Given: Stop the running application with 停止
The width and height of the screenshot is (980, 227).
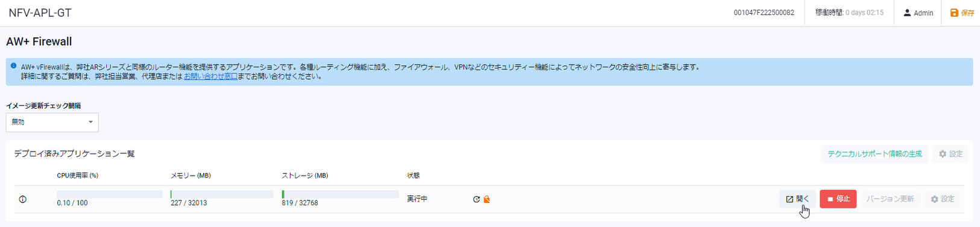Looking at the screenshot, I should (838, 199).
